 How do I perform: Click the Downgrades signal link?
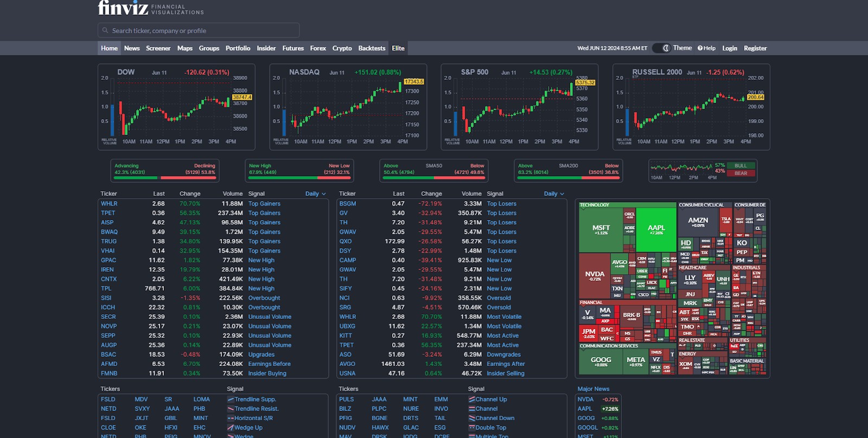pos(503,355)
